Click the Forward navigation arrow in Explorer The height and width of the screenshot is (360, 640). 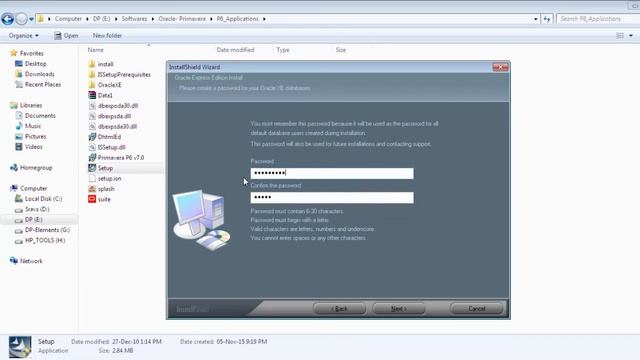coord(21,19)
